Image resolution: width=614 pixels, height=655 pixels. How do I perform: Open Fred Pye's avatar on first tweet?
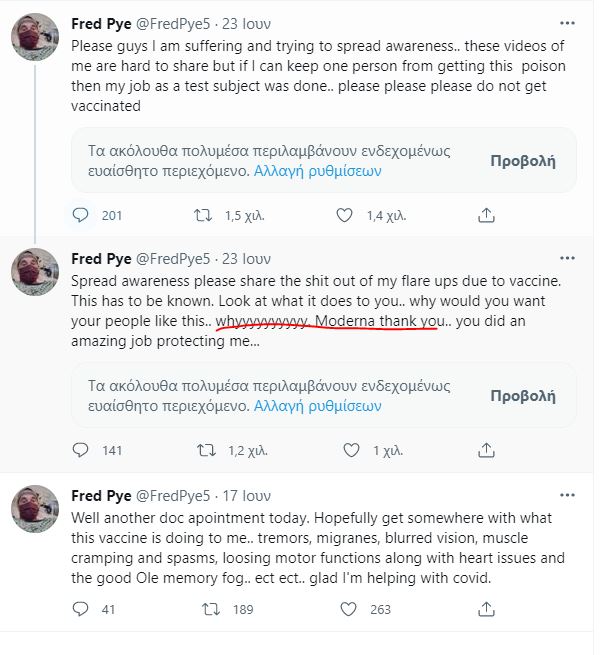[x=34, y=38]
